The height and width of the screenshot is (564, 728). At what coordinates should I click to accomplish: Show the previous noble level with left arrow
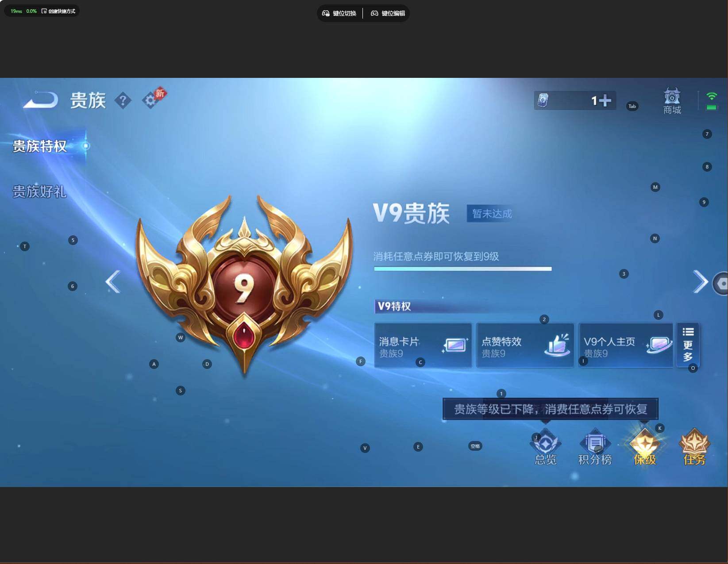pyautogui.click(x=113, y=282)
